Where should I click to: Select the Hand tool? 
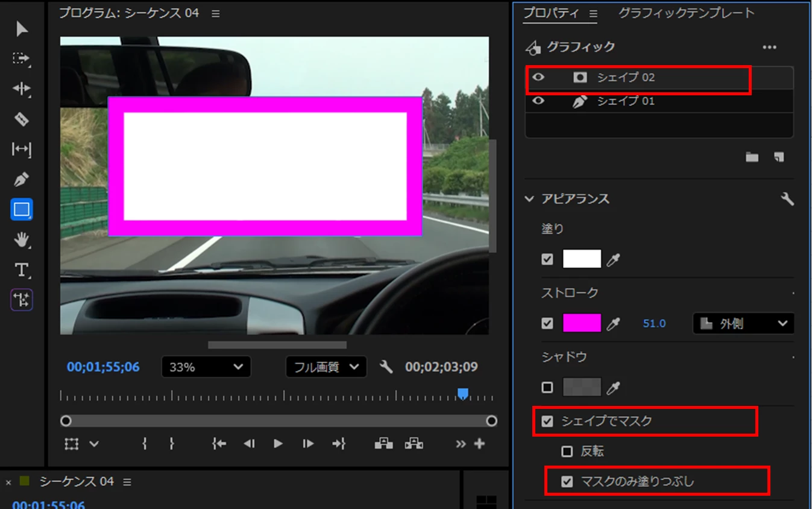(22, 240)
